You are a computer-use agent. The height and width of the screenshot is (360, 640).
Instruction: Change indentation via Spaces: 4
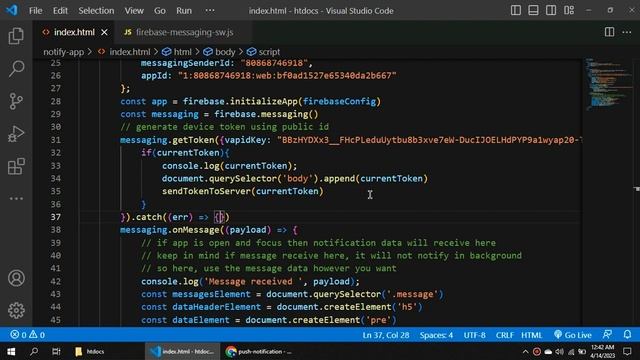pyautogui.click(x=436, y=335)
